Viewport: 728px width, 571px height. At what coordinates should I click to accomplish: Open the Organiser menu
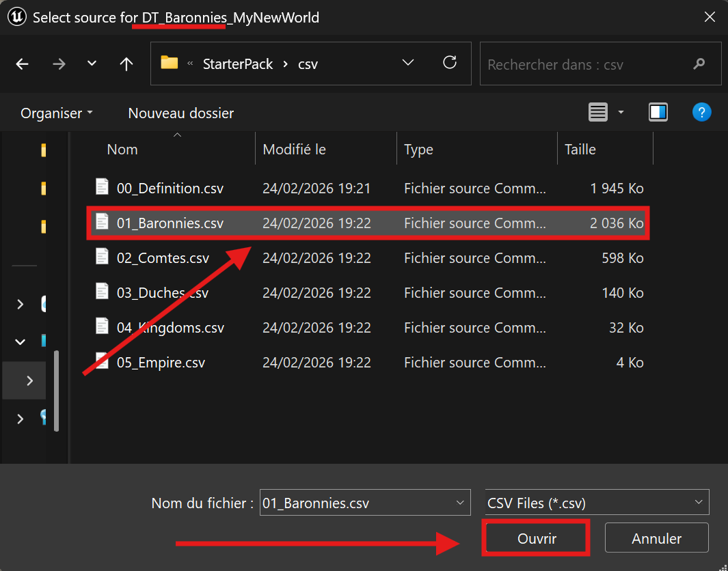point(56,113)
